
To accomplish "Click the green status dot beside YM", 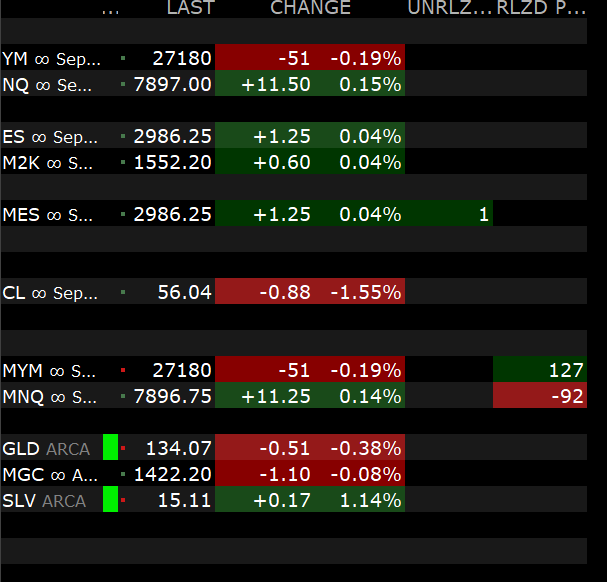I will point(123,58).
